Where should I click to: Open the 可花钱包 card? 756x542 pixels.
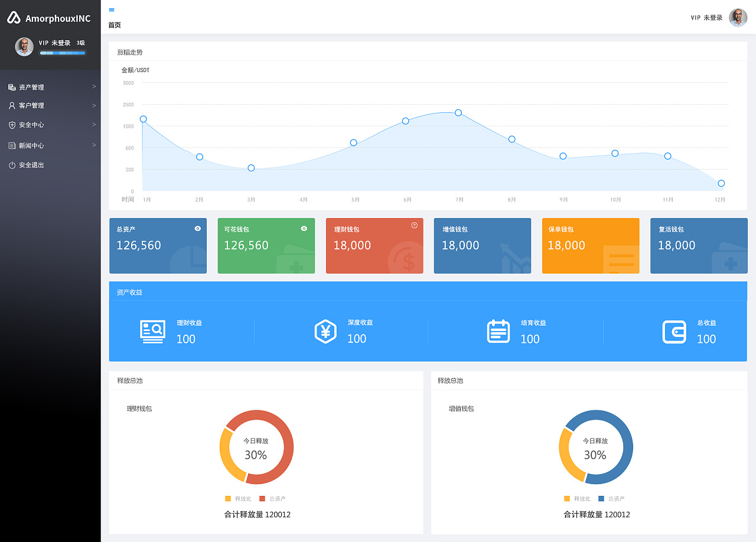click(x=266, y=246)
